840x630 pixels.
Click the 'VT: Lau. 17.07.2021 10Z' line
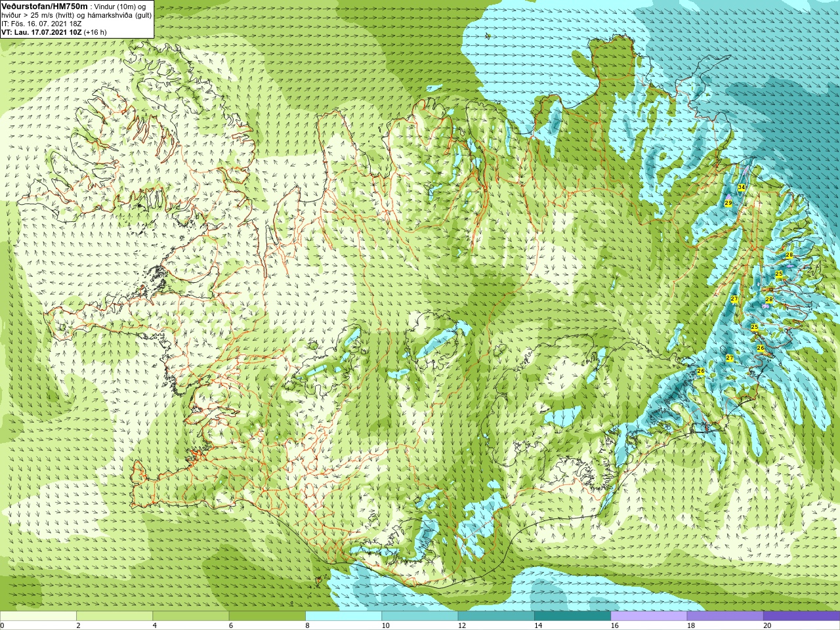pyautogui.click(x=54, y=31)
